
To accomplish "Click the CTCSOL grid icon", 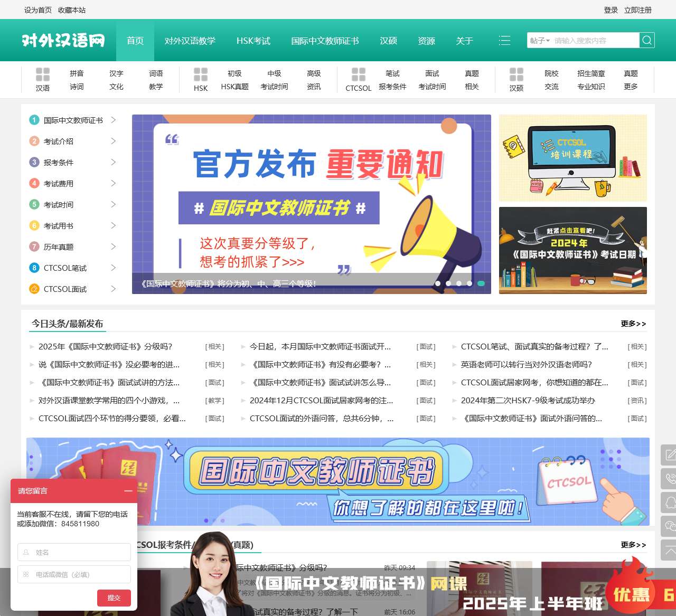I will 359,74.
